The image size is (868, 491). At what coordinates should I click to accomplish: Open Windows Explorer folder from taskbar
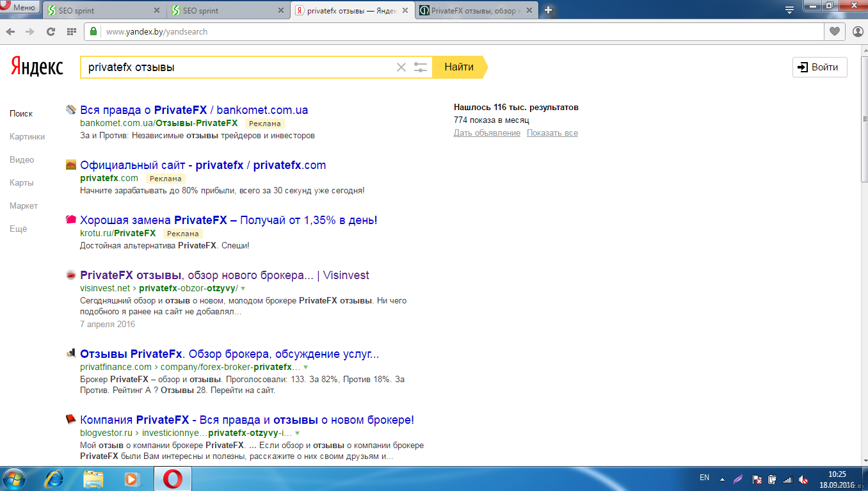93,478
